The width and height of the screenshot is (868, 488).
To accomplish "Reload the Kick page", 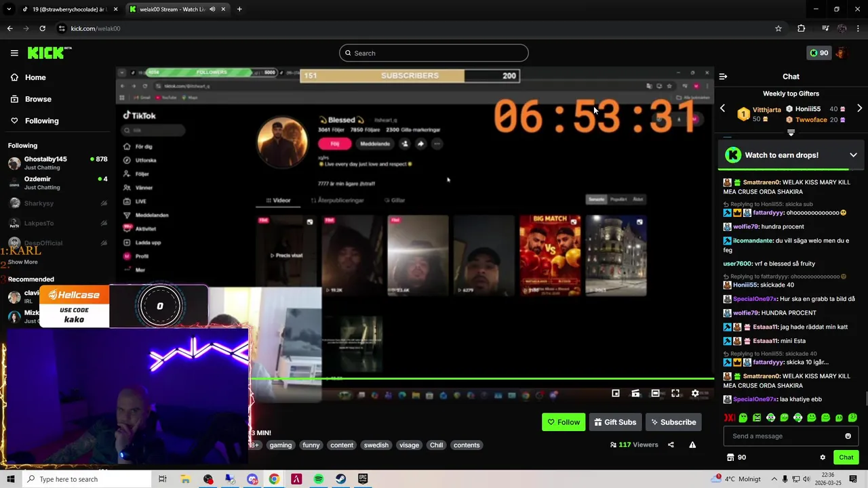I will click(x=42, y=28).
